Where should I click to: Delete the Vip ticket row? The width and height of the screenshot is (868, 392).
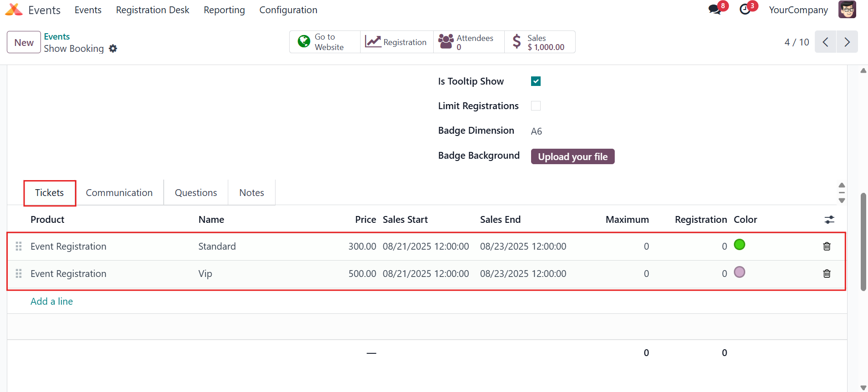(827, 274)
